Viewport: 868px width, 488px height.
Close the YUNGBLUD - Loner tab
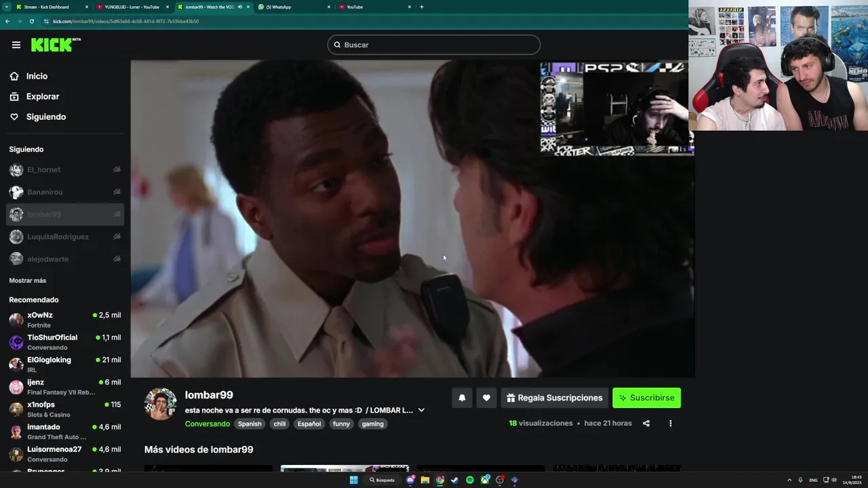167,7
